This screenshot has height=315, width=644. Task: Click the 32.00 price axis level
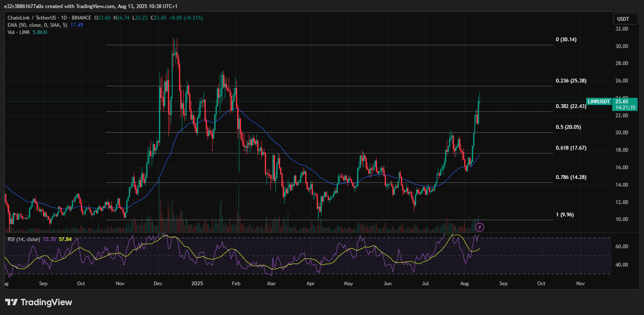(622, 29)
